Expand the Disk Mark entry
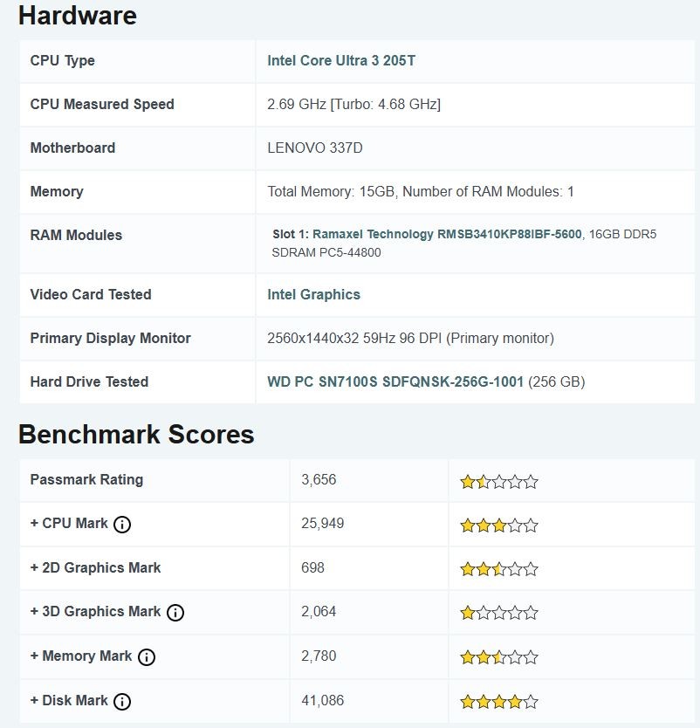 pos(34,701)
